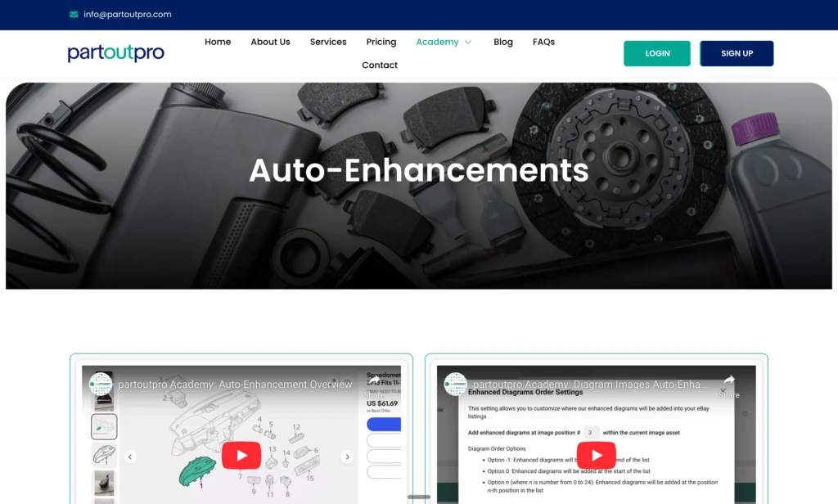This screenshot has height=504, width=838.
Task: Click the Share arrow on the Diagram Images video
Action: coord(730,380)
